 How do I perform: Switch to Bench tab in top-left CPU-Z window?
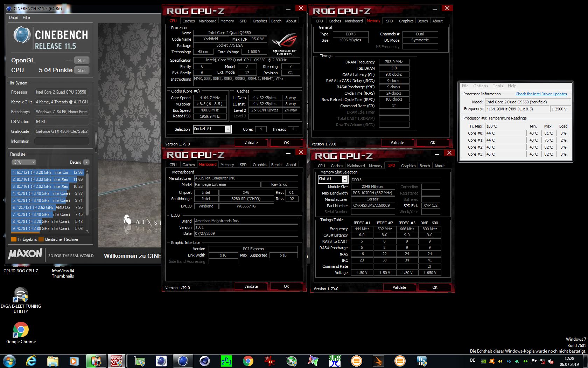(276, 21)
